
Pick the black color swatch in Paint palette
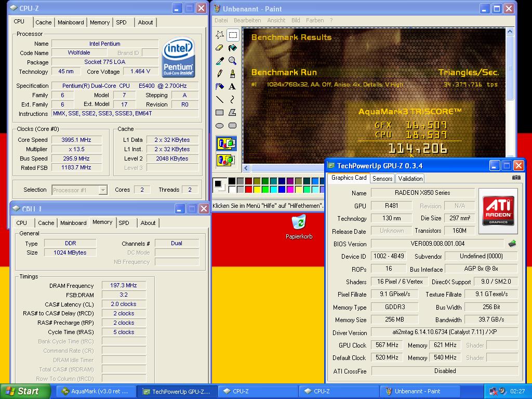coord(232,181)
